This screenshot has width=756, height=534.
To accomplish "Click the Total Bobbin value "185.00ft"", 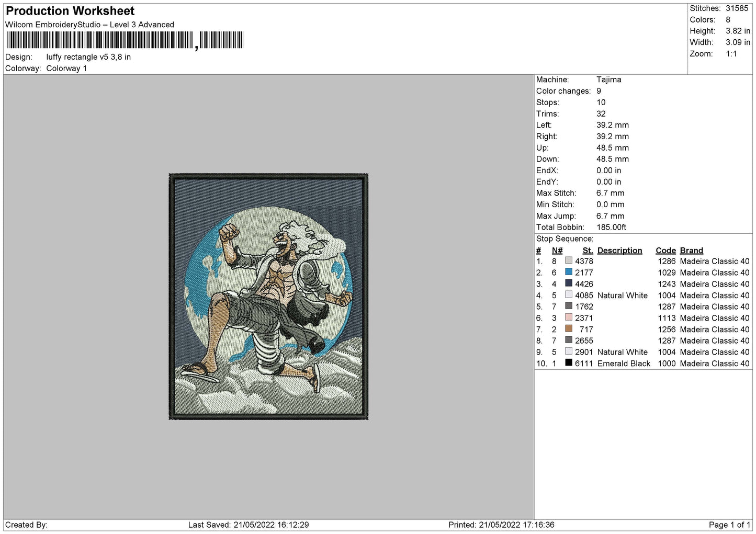I will 612,228.
